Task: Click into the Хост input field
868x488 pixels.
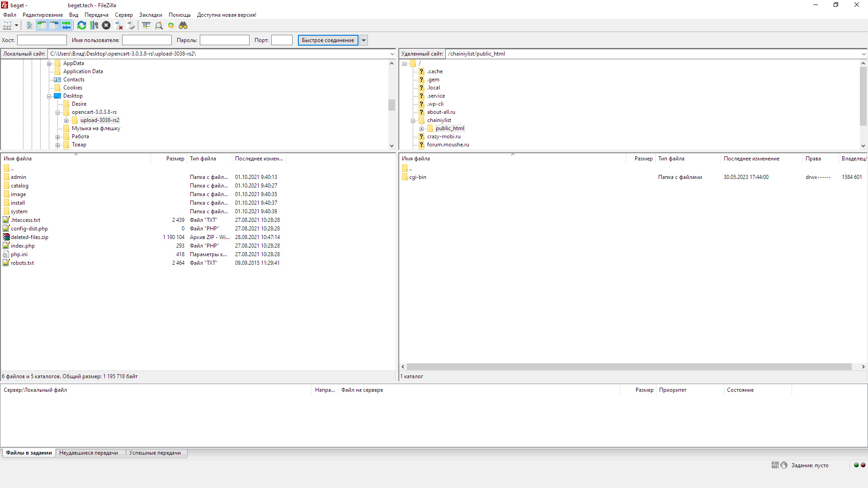Action: click(42, 40)
